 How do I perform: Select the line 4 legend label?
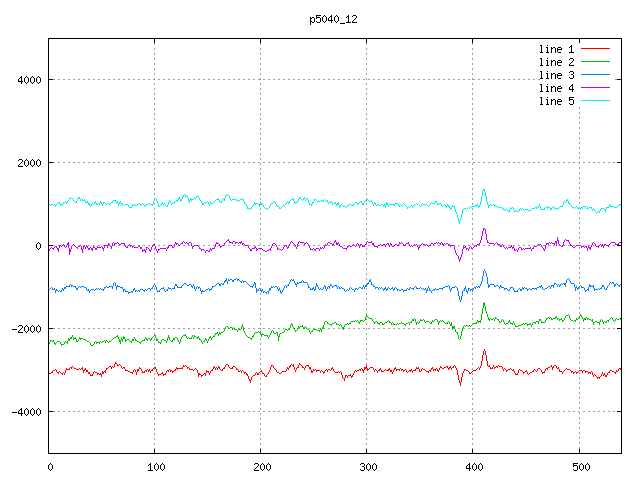click(x=556, y=88)
